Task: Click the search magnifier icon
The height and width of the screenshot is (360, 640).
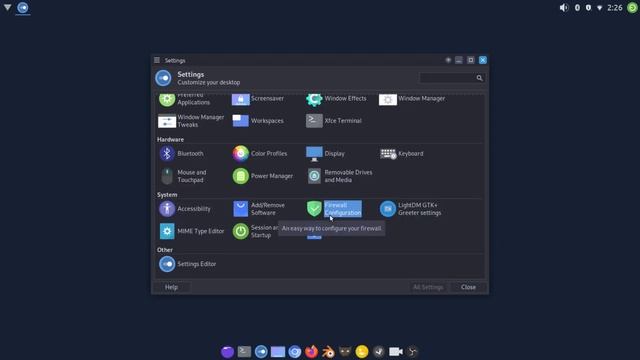Action: pyautogui.click(x=479, y=78)
